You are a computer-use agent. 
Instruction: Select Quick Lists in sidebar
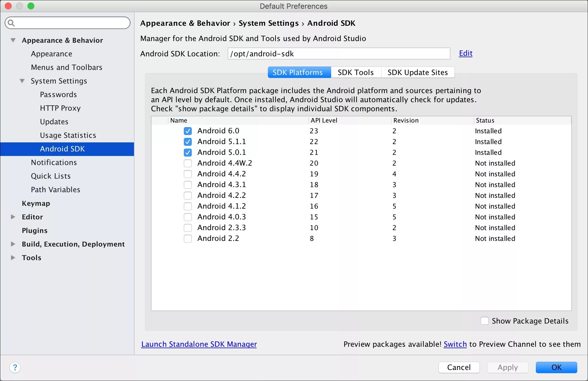coord(51,176)
